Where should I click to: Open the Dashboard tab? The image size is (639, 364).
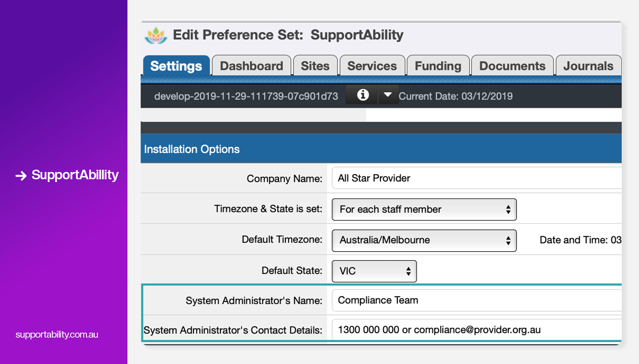click(252, 66)
